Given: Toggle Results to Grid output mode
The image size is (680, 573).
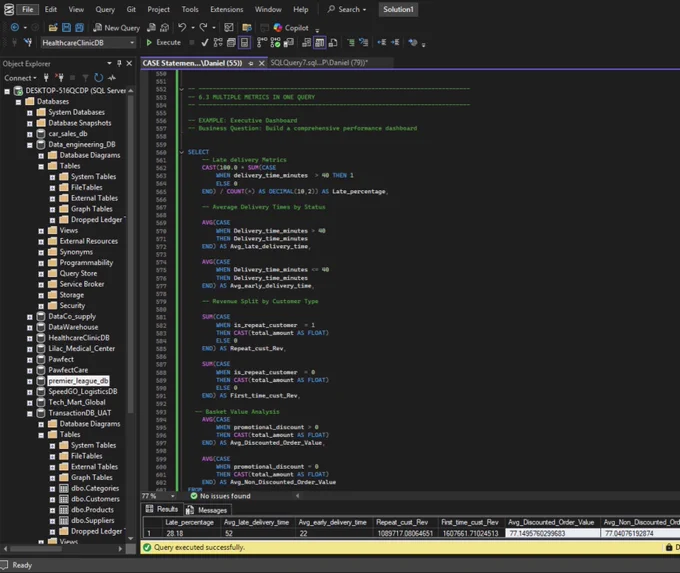Looking at the screenshot, I should (x=320, y=43).
